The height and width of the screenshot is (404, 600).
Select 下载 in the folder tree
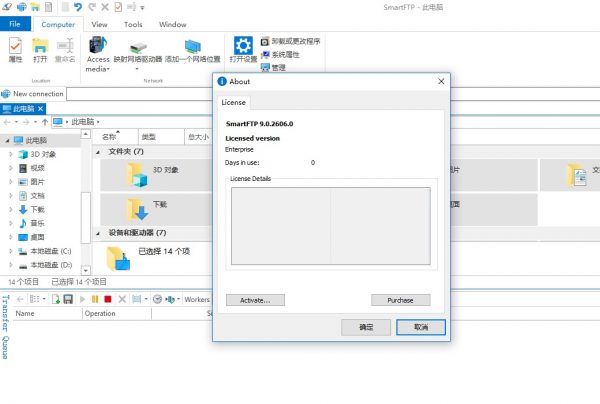pyautogui.click(x=38, y=209)
